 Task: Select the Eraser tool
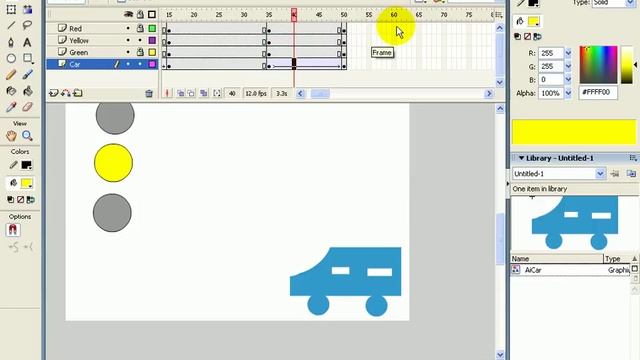27,107
